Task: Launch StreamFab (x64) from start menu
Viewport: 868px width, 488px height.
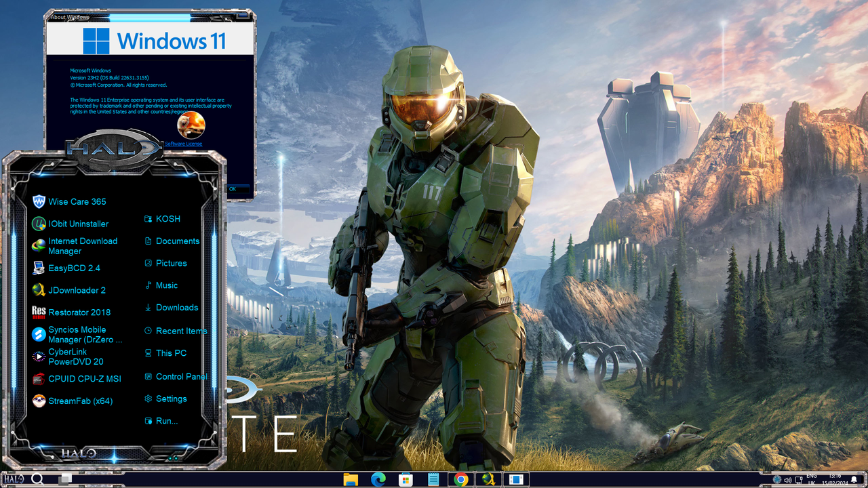Action: click(x=72, y=401)
